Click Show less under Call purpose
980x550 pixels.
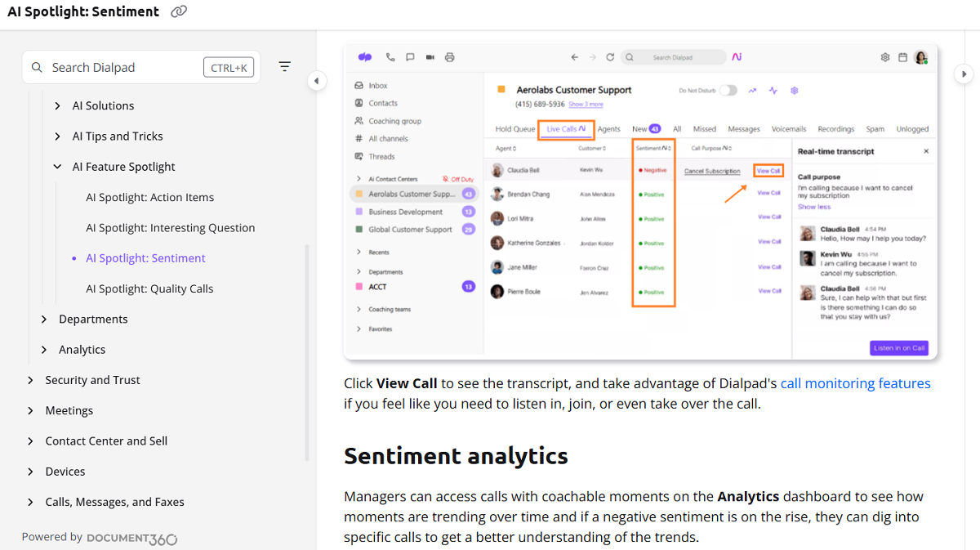point(813,207)
